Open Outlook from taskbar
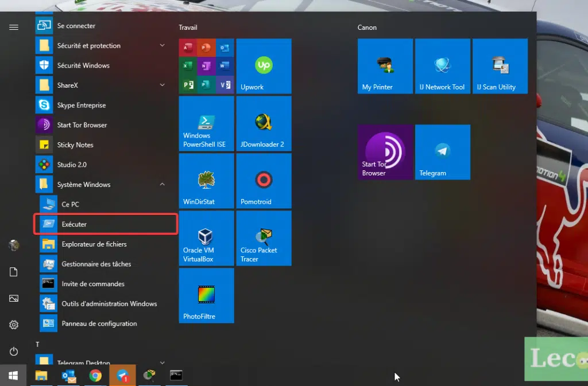This screenshot has width=588, height=386. [69, 376]
